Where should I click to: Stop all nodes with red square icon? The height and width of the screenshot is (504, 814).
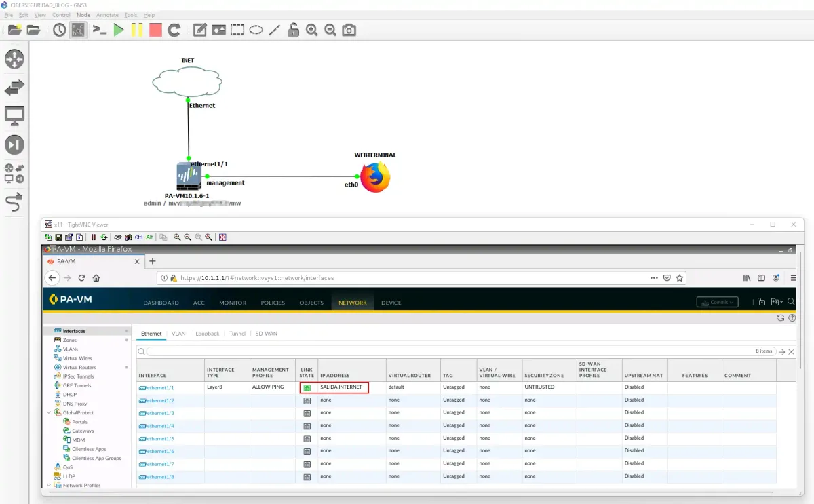pos(155,30)
